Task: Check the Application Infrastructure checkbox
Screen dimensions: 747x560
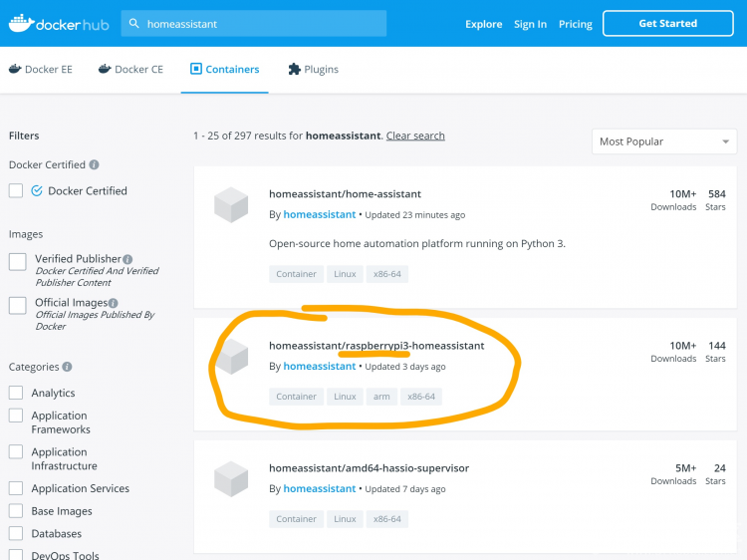Action: (x=16, y=451)
